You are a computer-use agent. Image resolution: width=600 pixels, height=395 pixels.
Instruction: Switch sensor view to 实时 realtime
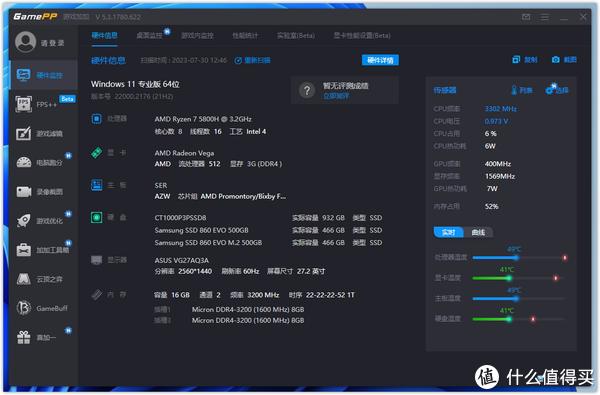(x=448, y=232)
